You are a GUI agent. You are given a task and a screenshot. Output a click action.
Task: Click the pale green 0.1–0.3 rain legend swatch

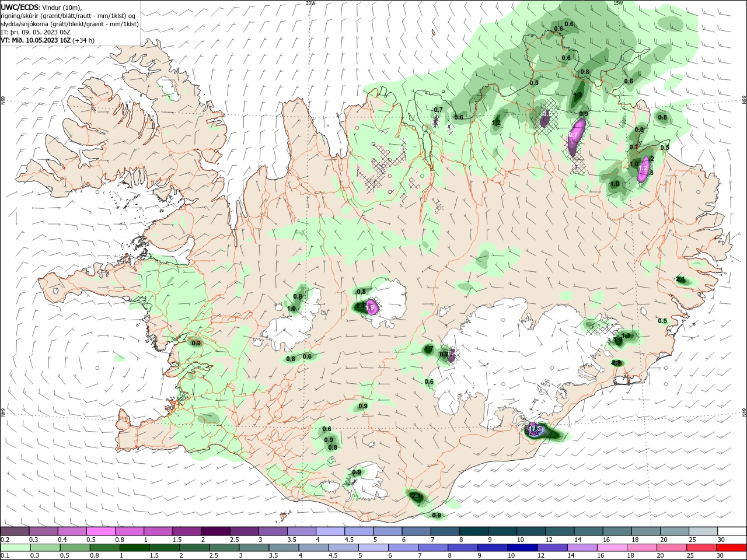click(15, 548)
